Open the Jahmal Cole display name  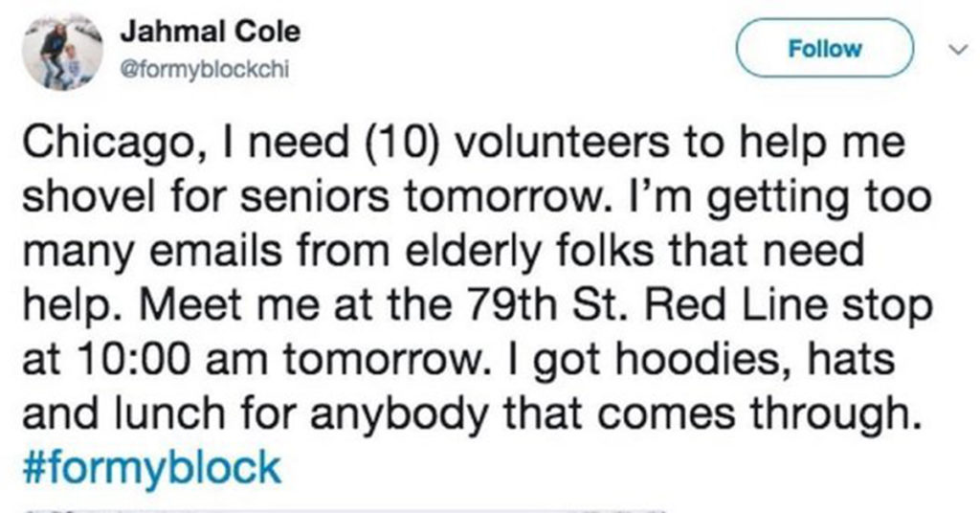tap(210, 32)
